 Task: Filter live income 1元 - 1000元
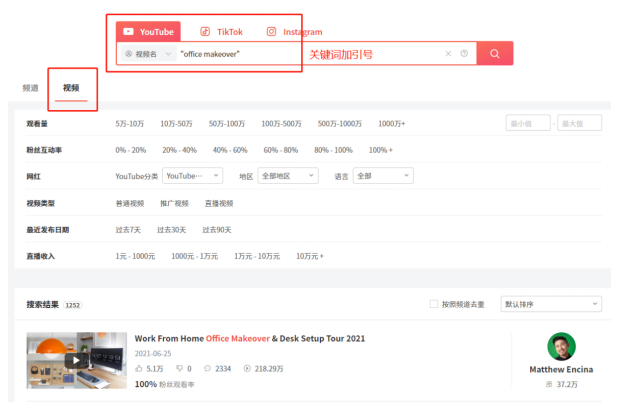(135, 256)
